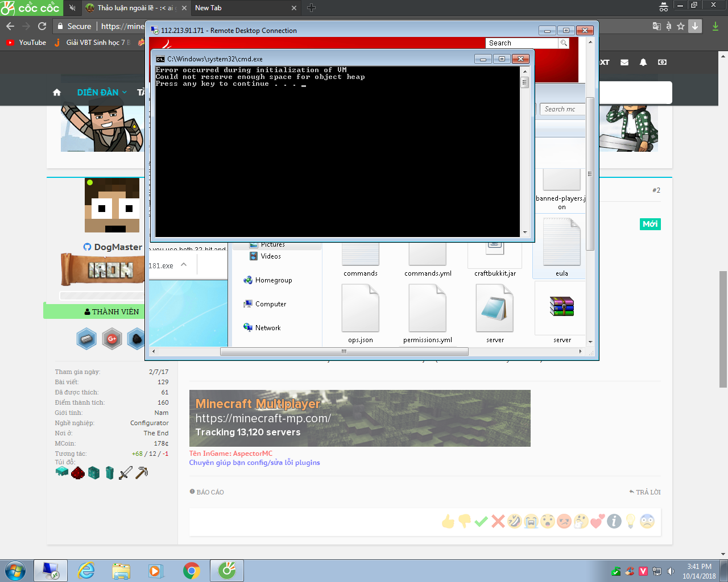Give a thumbs up reaction

point(448,521)
